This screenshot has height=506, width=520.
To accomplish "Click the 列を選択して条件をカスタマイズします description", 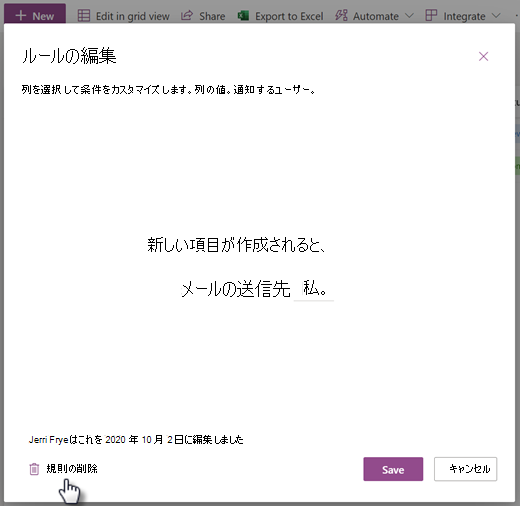I will [168, 90].
